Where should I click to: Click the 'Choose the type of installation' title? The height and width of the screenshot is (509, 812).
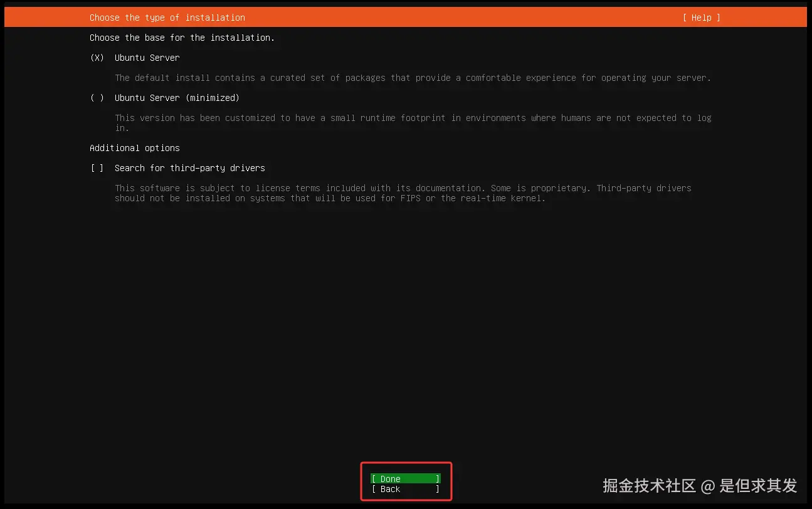[x=167, y=18]
